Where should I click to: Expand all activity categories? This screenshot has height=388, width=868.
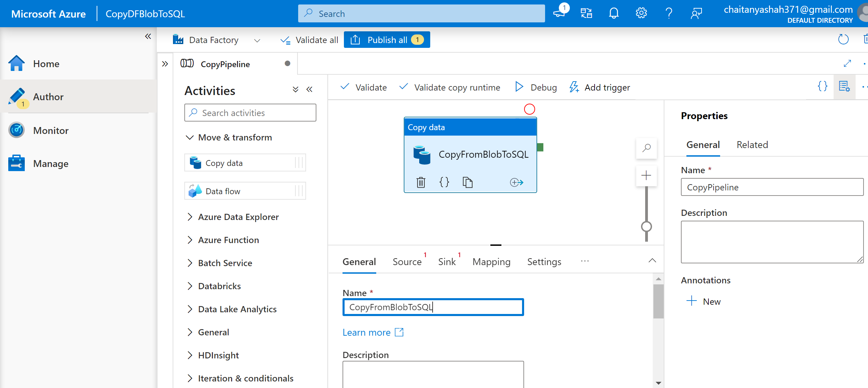pyautogui.click(x=295, y=90)
